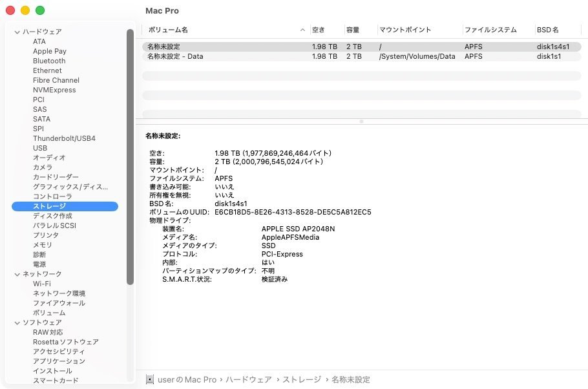The width and height of the screenshot is (588, 389).
Task: Minimize window with the yellow button
Action: (x=25, y=10)
